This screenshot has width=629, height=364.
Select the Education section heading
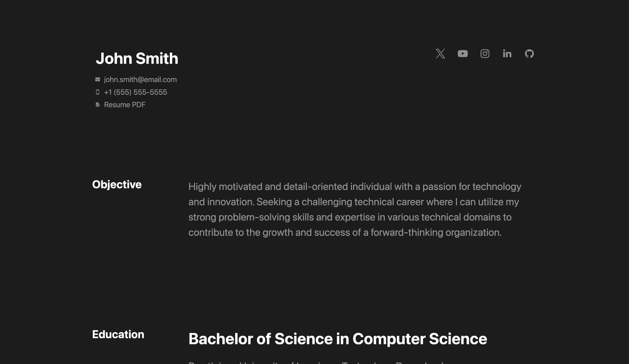point(118,334)
